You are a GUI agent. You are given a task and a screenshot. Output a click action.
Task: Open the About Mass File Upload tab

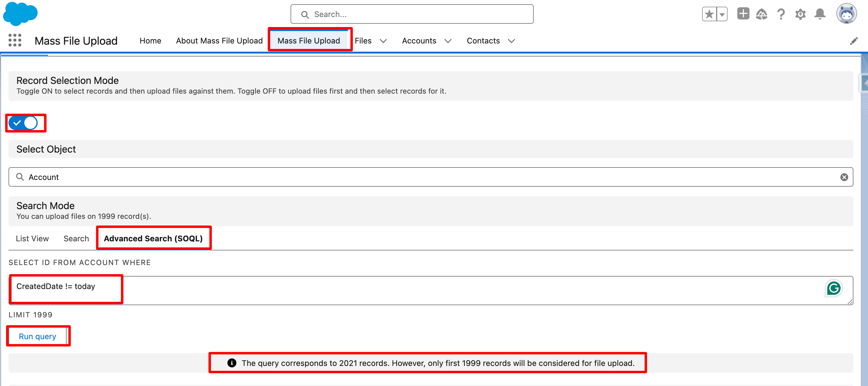click(x=219, y=41)
